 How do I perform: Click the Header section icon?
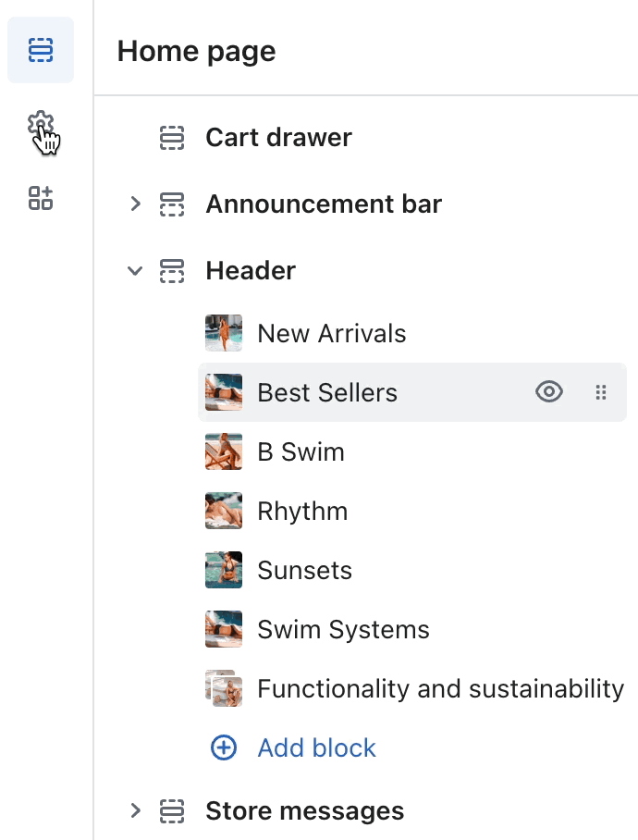coord(173,270)
